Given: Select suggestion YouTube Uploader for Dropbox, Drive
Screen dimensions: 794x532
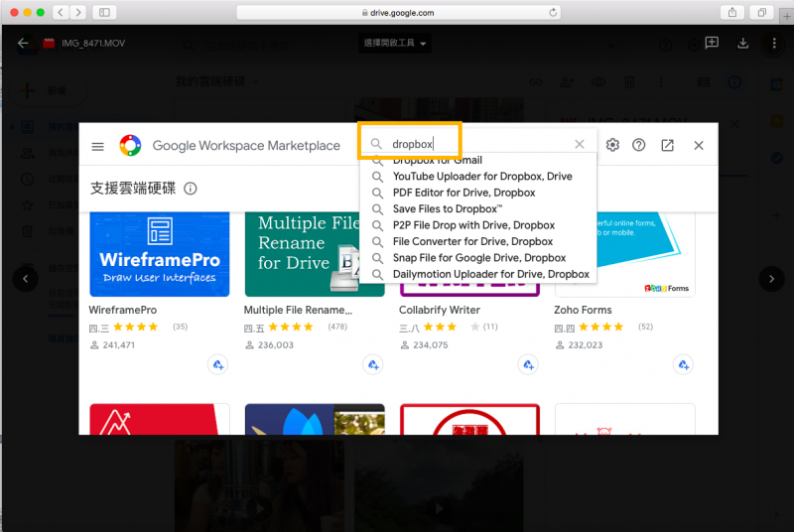Looking at the screenshot, I should click(478, 176).
